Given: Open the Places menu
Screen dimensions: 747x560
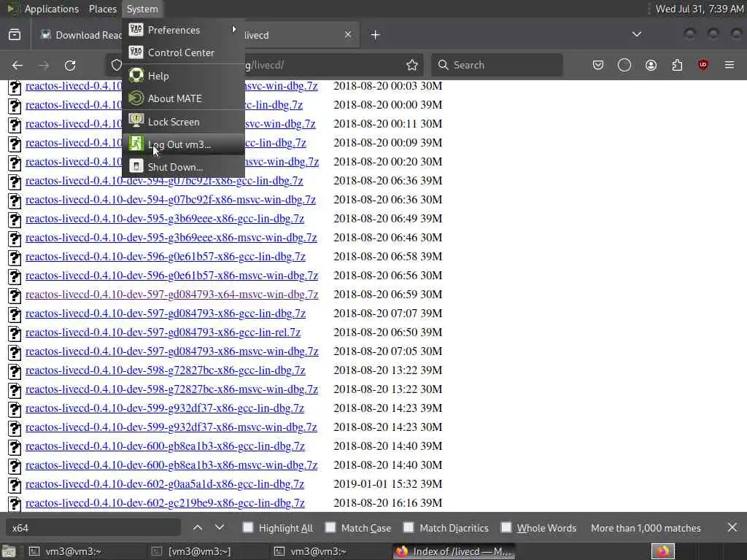Looking at the screenshot, I should [x=102, y=9].
